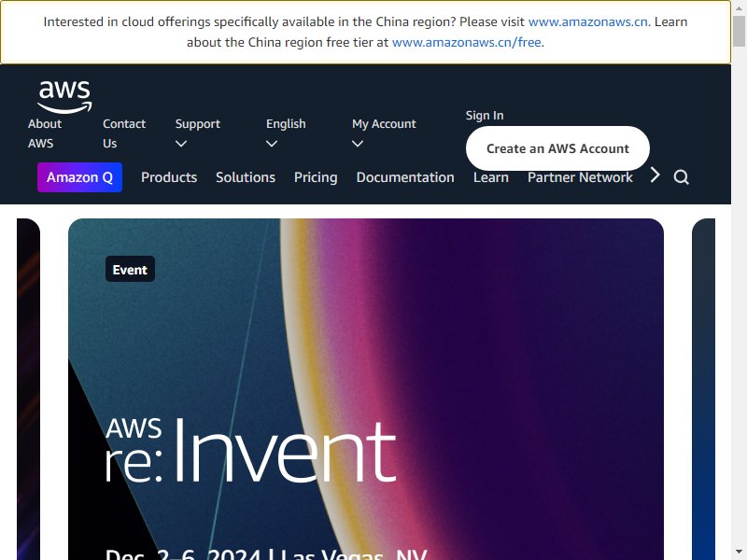
Task: Open the English language dropdown
Action: [x=286, y=133]
